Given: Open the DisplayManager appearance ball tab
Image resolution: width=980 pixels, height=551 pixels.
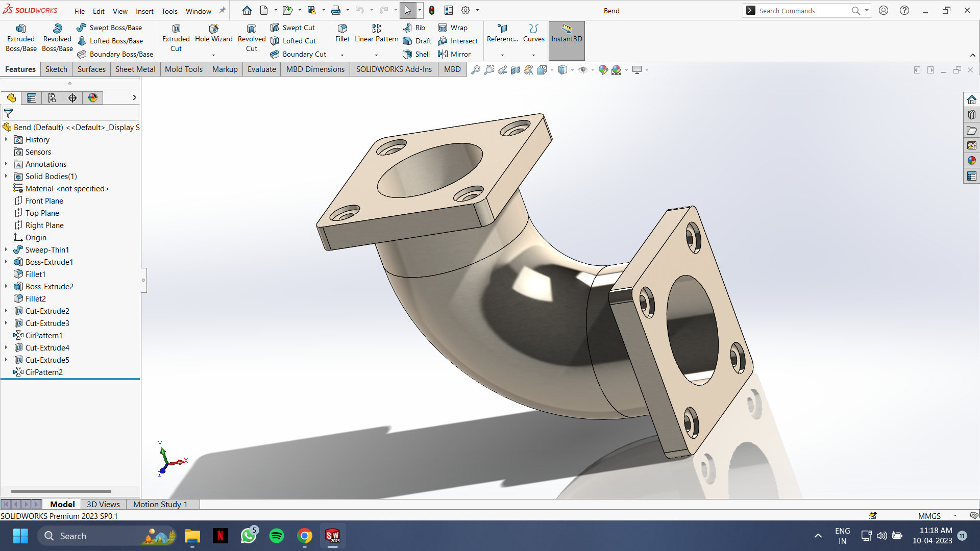Looking at the screenshot, I should 93,98.
